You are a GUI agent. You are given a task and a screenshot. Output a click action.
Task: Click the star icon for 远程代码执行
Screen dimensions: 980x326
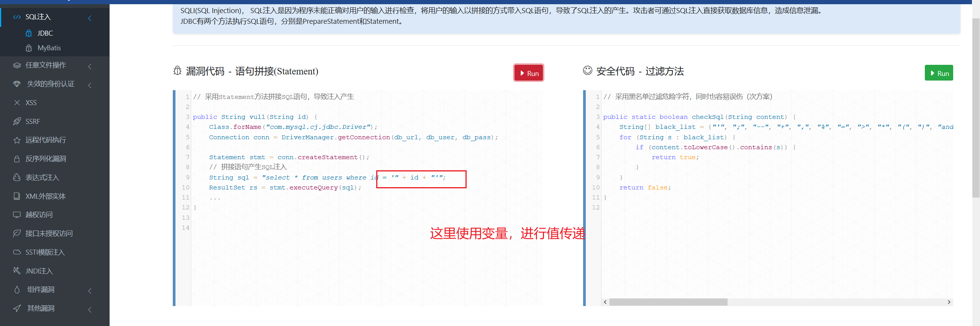tap(17, 140)
